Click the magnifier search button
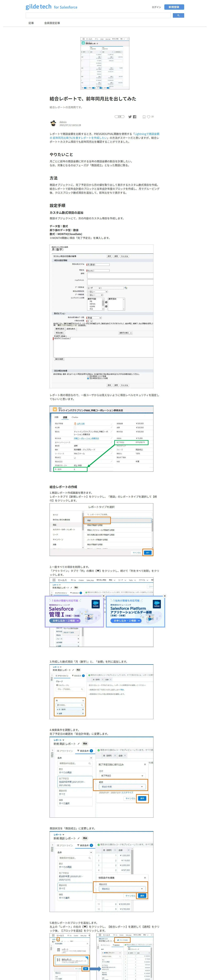The height and width of the screenshot is (980, 210). (178, 16)
